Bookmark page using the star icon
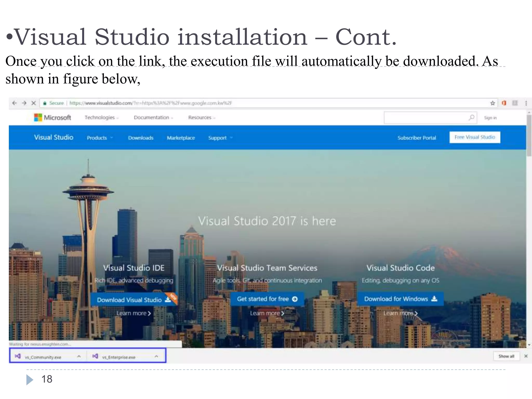The width and height of the screenshot is (532, 399). tap(493, 103)
